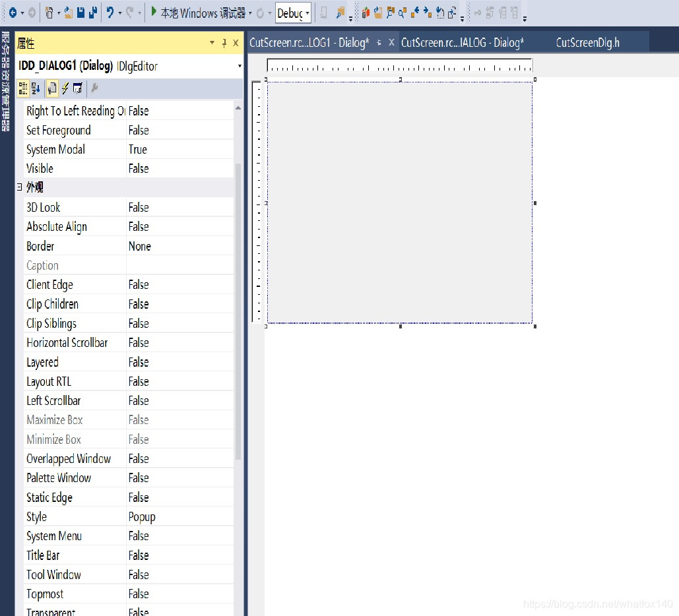Click the circular restart icon beside debugger
This screenshot has height=616, width=679.
coord(260,13)
